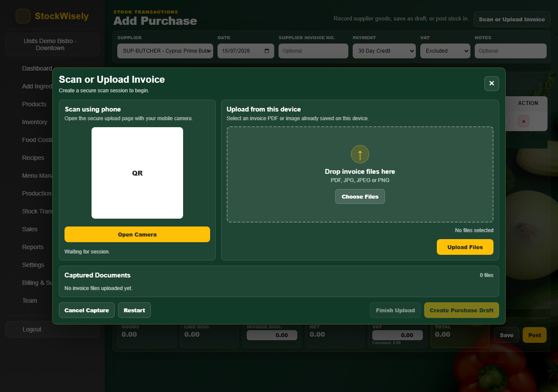Open Production in the sidebar
This screenshot has width=558, height=392.
(x=37, y=193)
